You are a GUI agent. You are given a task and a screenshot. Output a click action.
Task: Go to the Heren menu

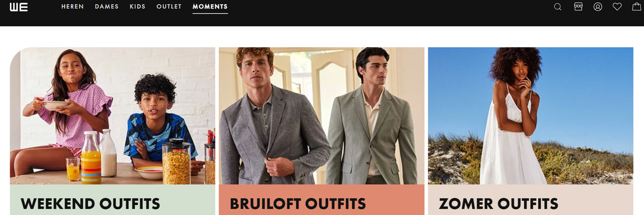72,7
